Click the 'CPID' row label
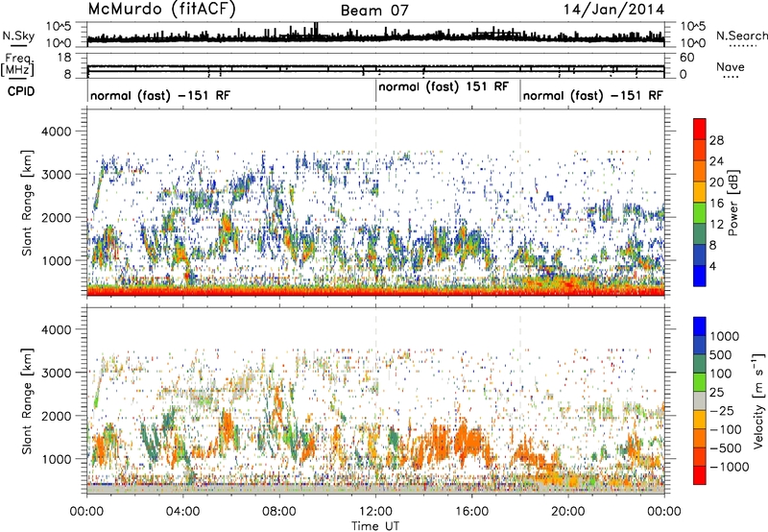The width and height of the screenshot is (768, 532). pyautogui.click(x=21, y=91)
